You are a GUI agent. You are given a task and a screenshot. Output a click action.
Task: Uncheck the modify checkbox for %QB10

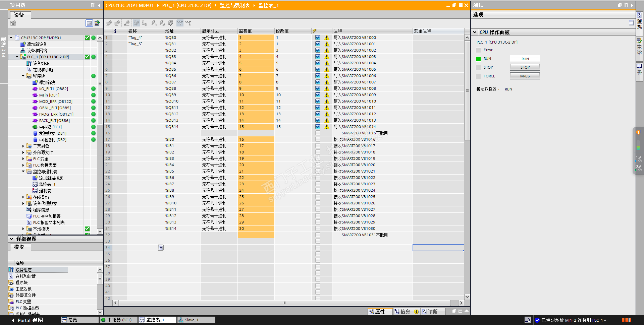click(x=318, y=101)
